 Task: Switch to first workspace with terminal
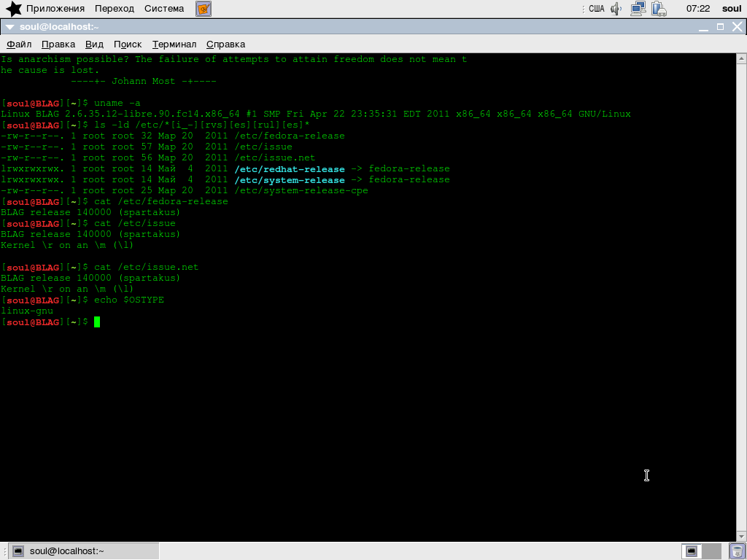point(692,551)
